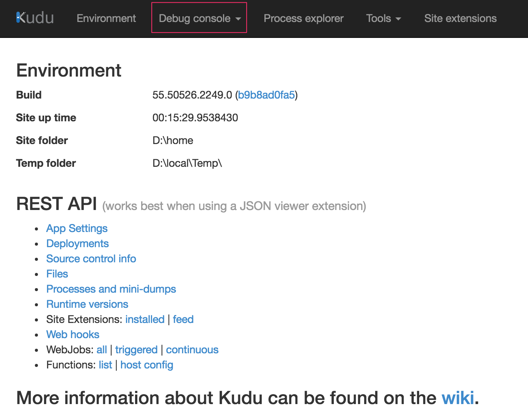Image resolution: width=528 pixels, height=420 pixels.
Task: Go to the Environment nav item
Action: click(x=106, y=18)
